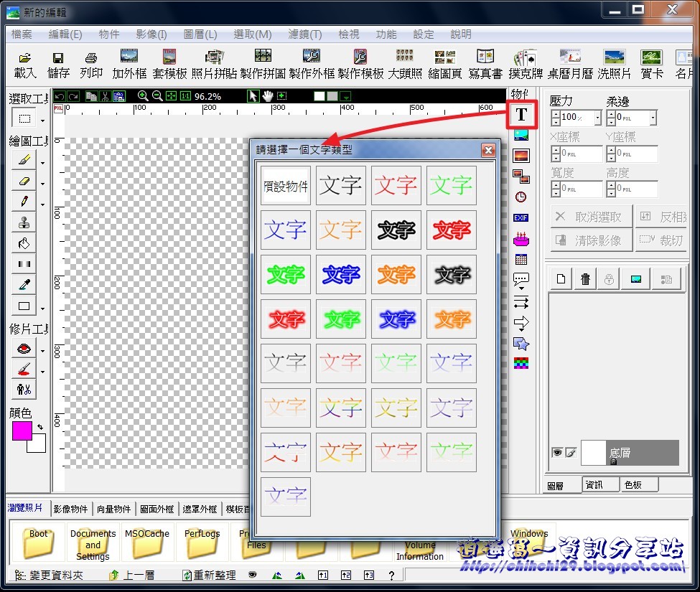Choose the 預設物件 default text type
The image size is (700, 592).
(286, 186)
